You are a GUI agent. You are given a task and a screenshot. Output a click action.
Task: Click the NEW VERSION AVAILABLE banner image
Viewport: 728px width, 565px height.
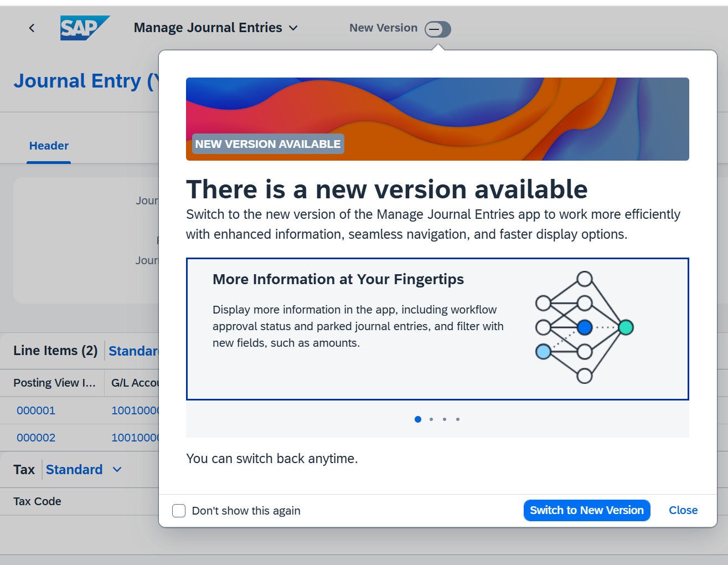(437, 119)
